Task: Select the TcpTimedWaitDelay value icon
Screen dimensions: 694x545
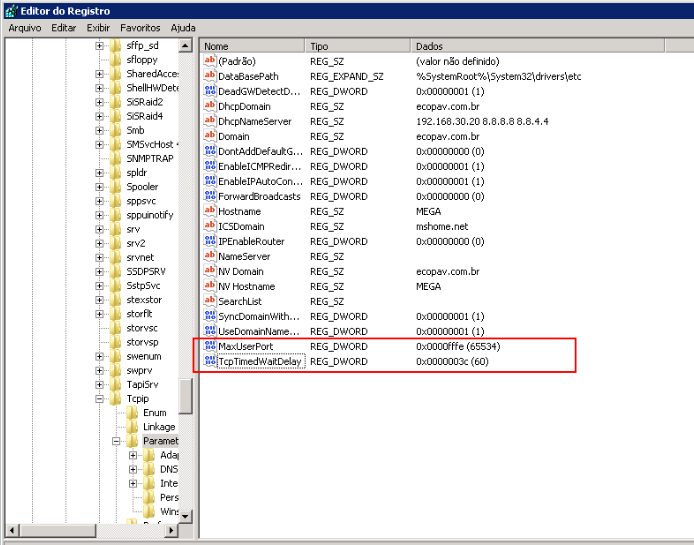Action: [210, 361]
